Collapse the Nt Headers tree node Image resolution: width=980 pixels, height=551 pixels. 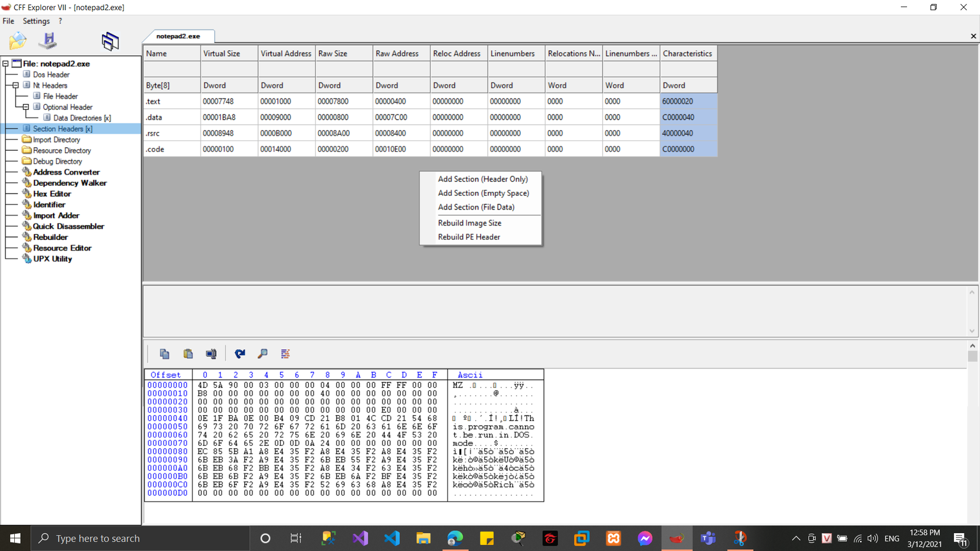pyautogui.click(x=15, y=85)
